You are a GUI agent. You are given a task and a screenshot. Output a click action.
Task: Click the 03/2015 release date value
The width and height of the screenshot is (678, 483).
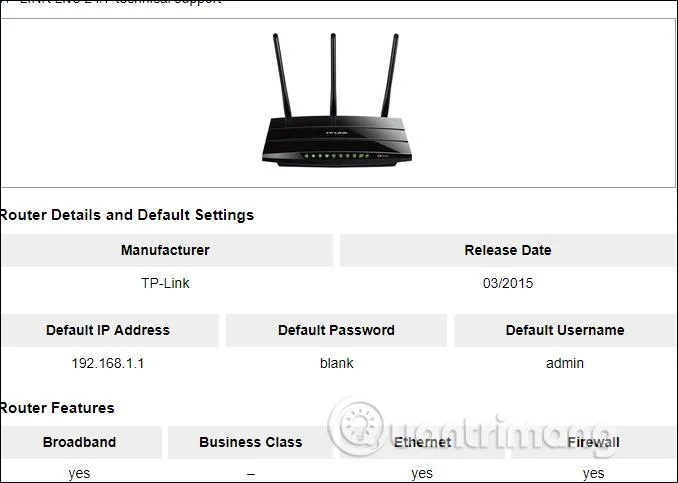point(508,283)
